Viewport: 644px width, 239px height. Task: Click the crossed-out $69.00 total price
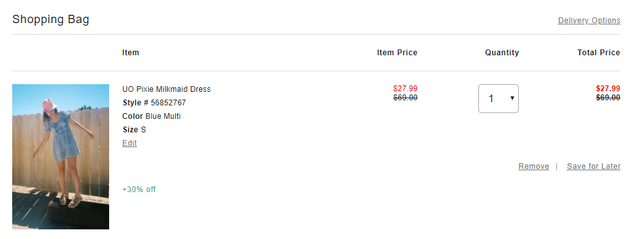(x=608, y=98)
